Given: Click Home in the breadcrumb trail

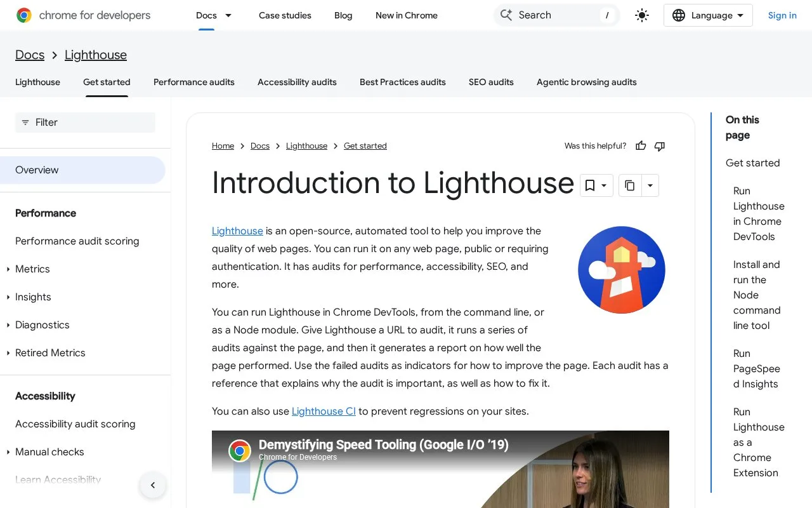Looking at the screenshot, I should coord(223,146).
